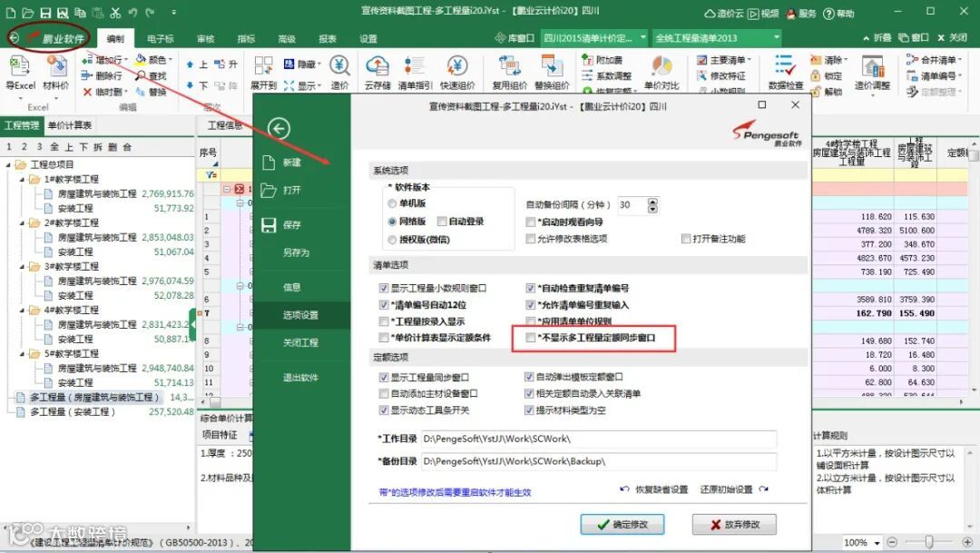The width and height of the screenshot is (980, 553).
Task: Click the 删除行 delete row tool
Action: (102, 75)
